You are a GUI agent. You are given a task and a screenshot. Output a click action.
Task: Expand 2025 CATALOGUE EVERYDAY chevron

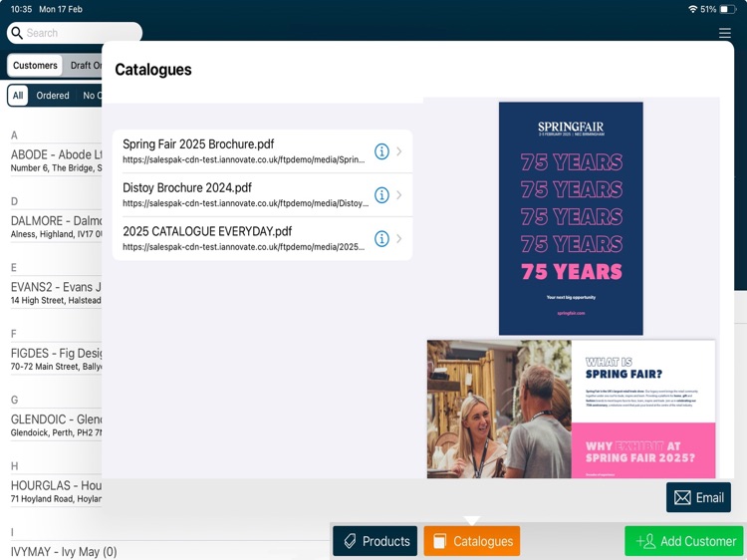pyautogui.click(x=399, y=239)
